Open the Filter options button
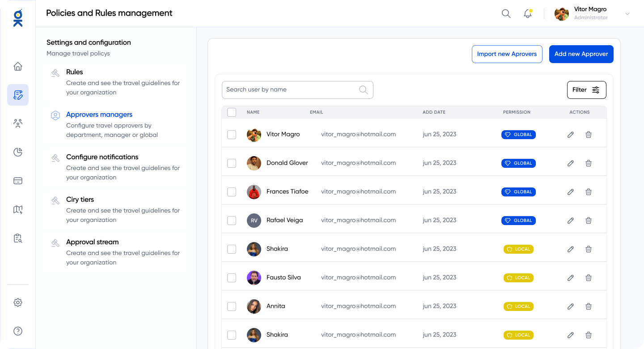This screenshot has height=349, width=644. pos(586,90)
